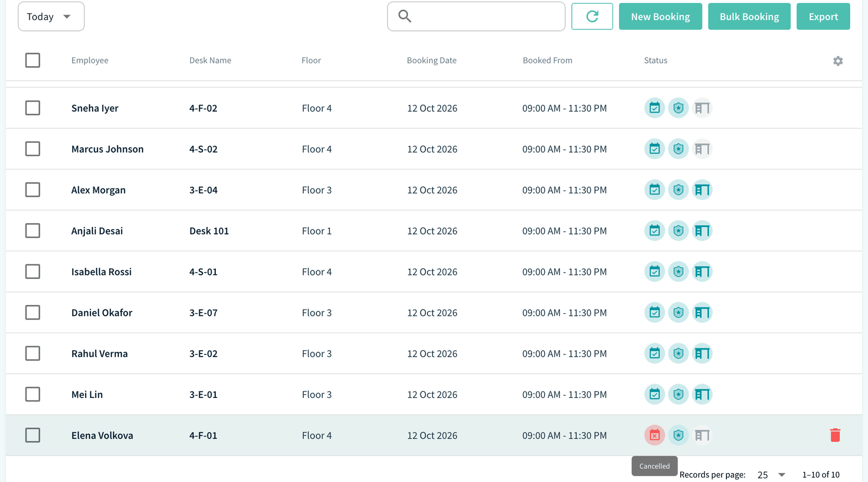
Task: Click employee name Mei Lin
Action: 87,395
